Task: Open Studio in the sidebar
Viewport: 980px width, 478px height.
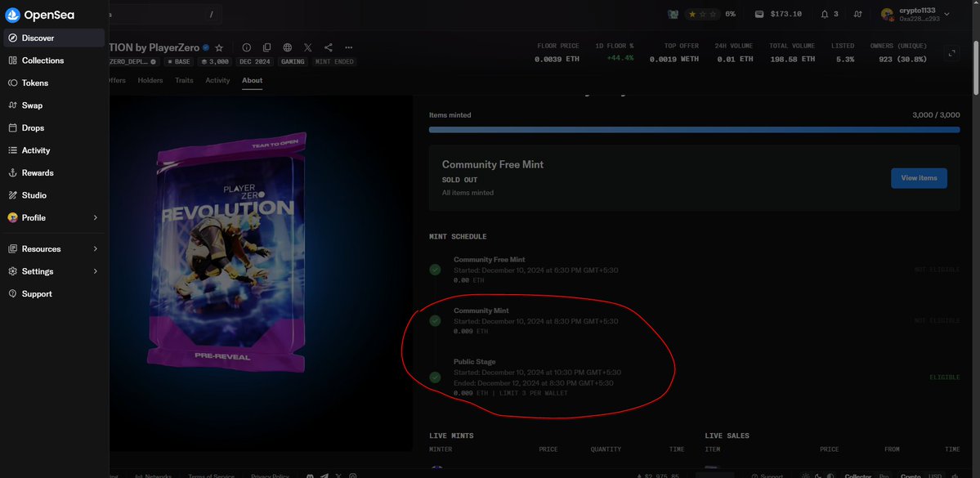Action: (x=54, y=195)
